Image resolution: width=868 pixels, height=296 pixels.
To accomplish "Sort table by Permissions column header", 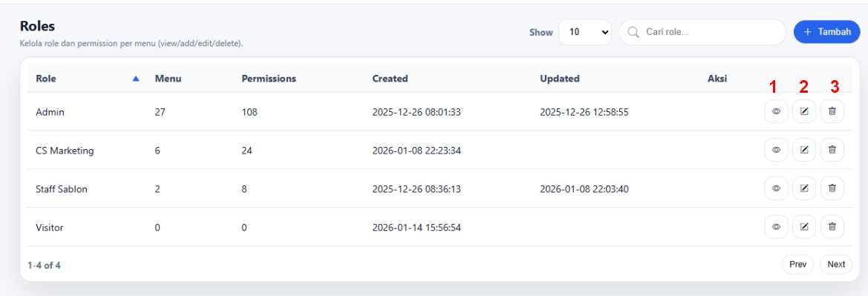I will click(x=269, y=79).
